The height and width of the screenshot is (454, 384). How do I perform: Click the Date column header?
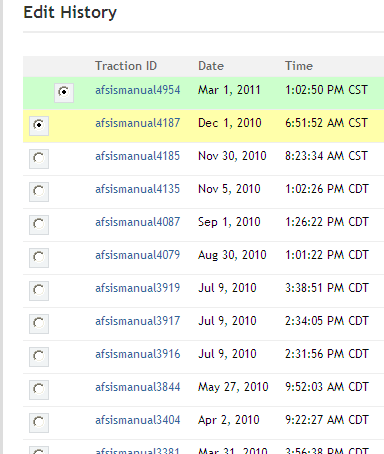click(211, 66)
